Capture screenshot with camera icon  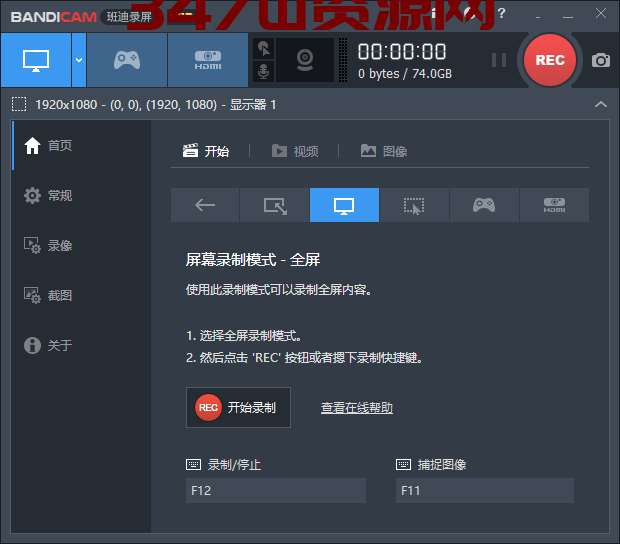(601, 60)
